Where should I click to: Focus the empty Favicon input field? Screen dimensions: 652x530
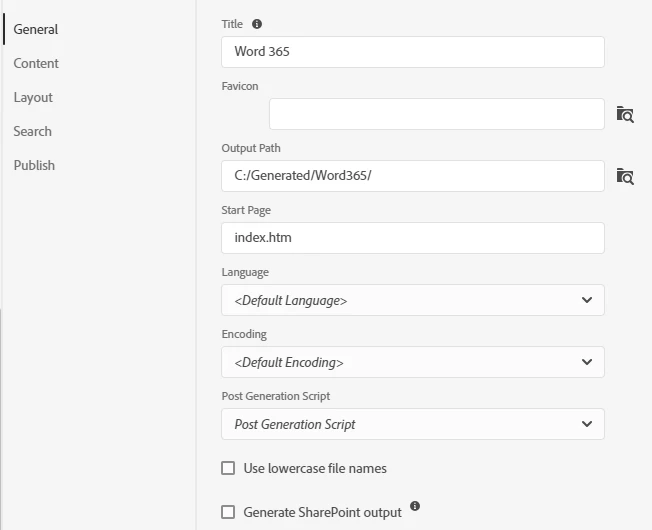click(436, 114)
